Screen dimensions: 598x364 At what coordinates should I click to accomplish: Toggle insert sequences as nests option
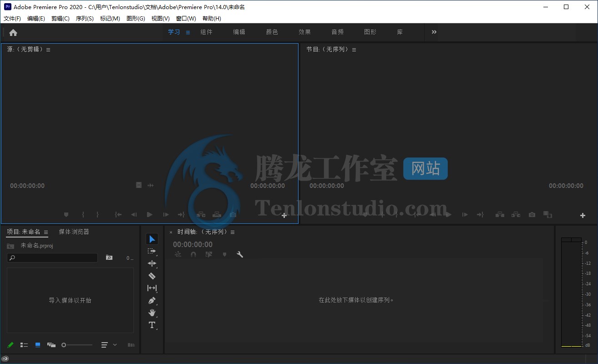coord(178,254)
